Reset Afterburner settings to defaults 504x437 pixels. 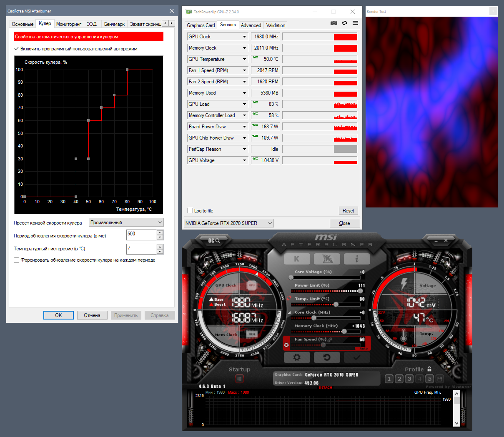click(x=327, y=357)
